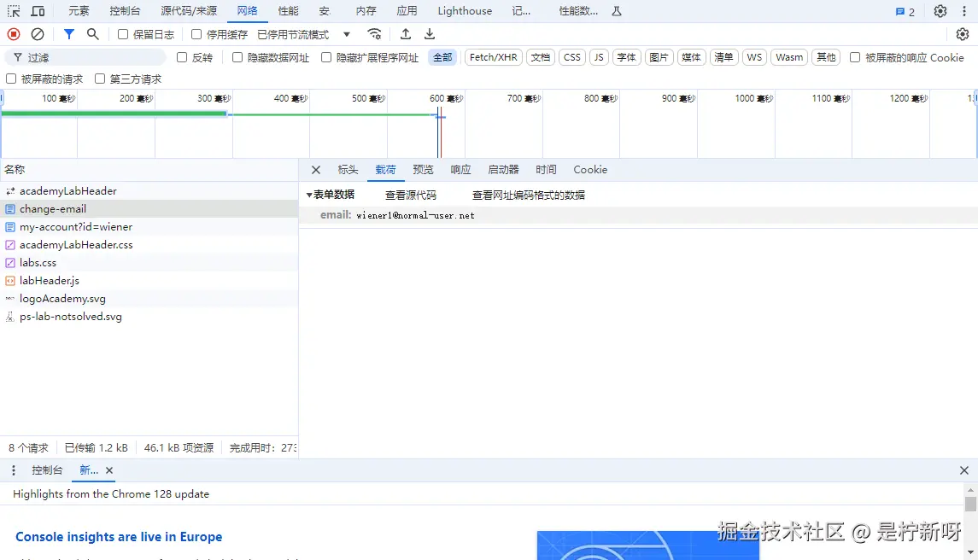Select the academyLabHeader.css request

coord(149,245)
